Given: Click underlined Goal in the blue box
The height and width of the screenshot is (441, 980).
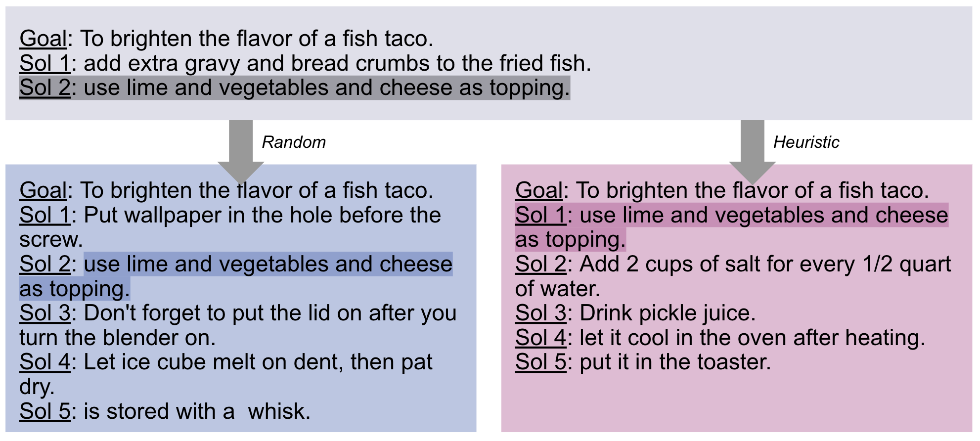Looking at the screenshot, I should 43,190.
